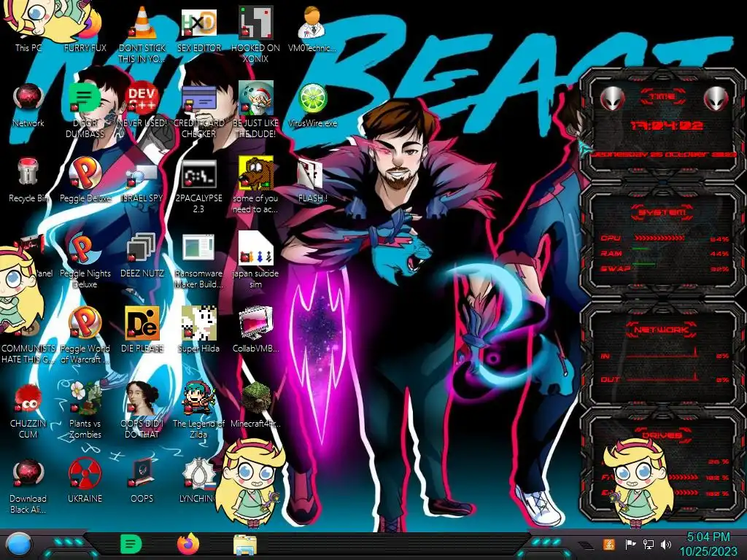Click the SYSTEM header in the widget
The height and width of the screenshot is (560, 747).
click(x=662, y=212)
